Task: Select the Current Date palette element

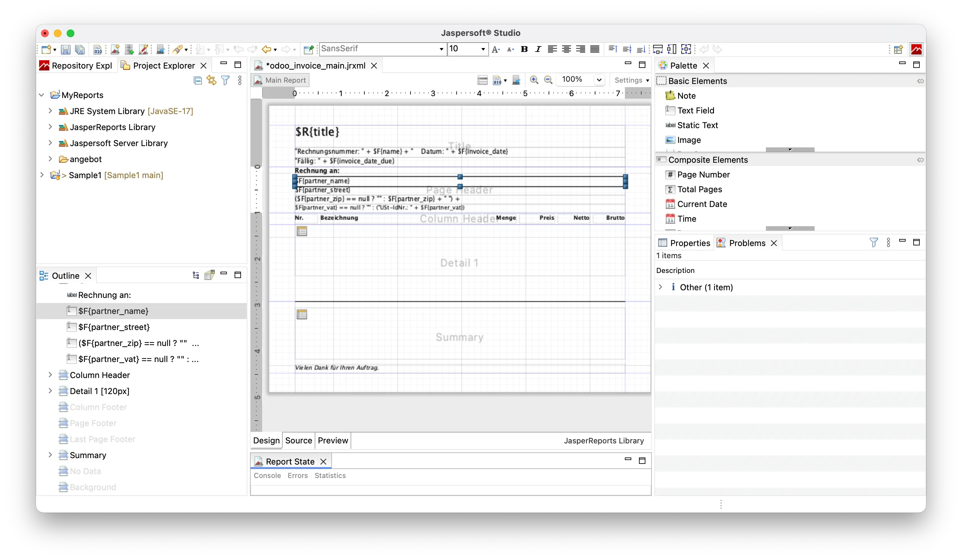Action: tap(696, 204)
